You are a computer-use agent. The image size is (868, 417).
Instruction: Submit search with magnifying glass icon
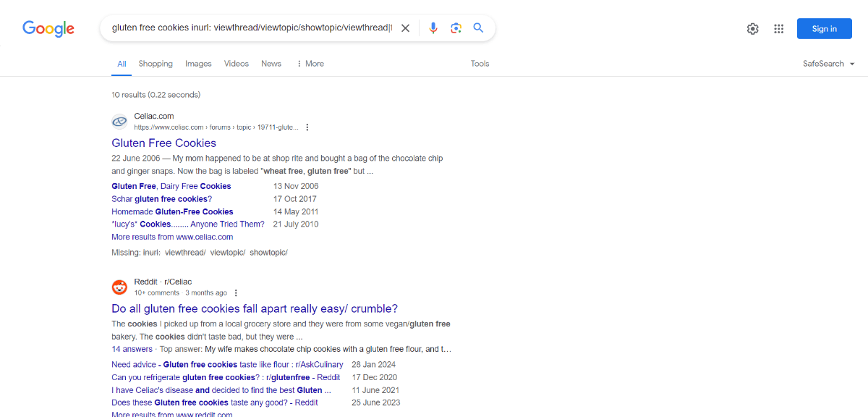478,28
